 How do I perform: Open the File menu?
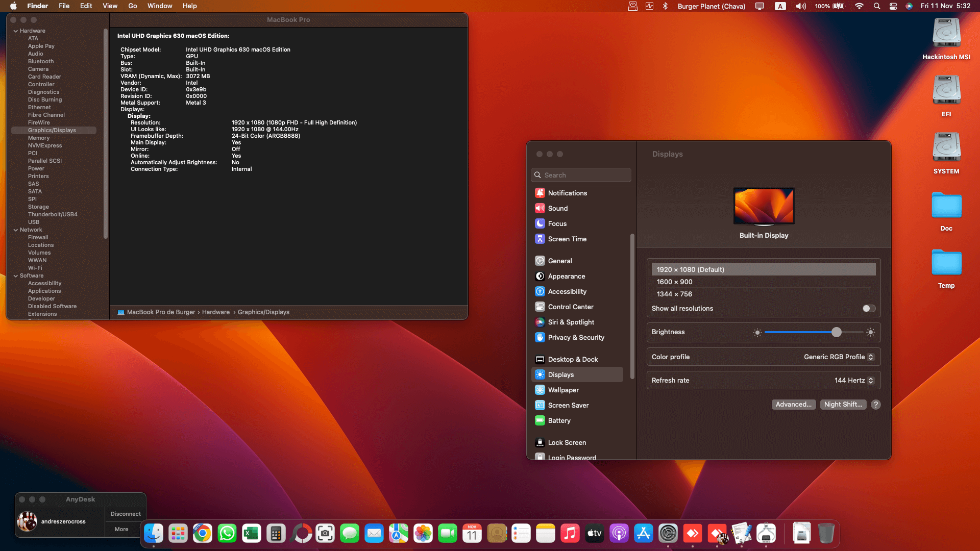coord(64,6)
